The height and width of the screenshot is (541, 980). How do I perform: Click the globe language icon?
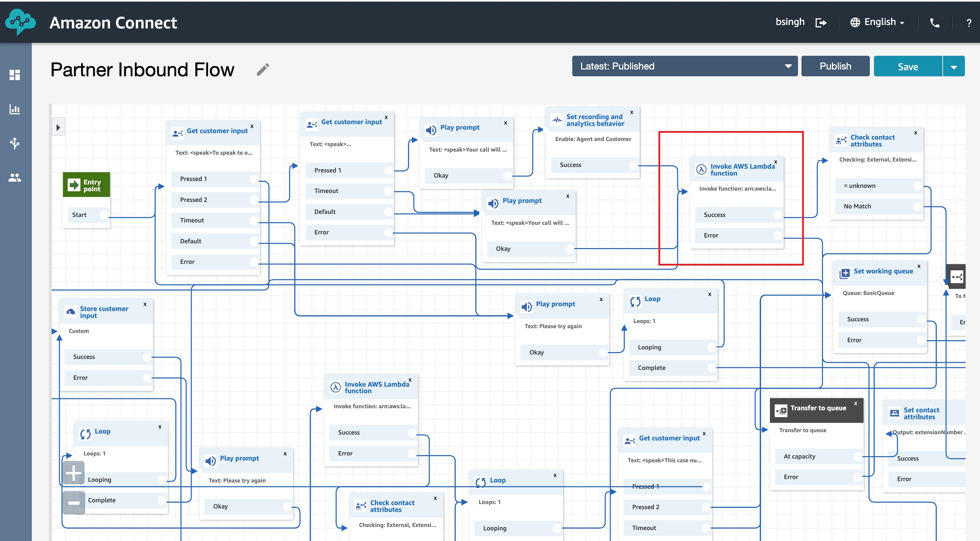(x=855, y=23)
